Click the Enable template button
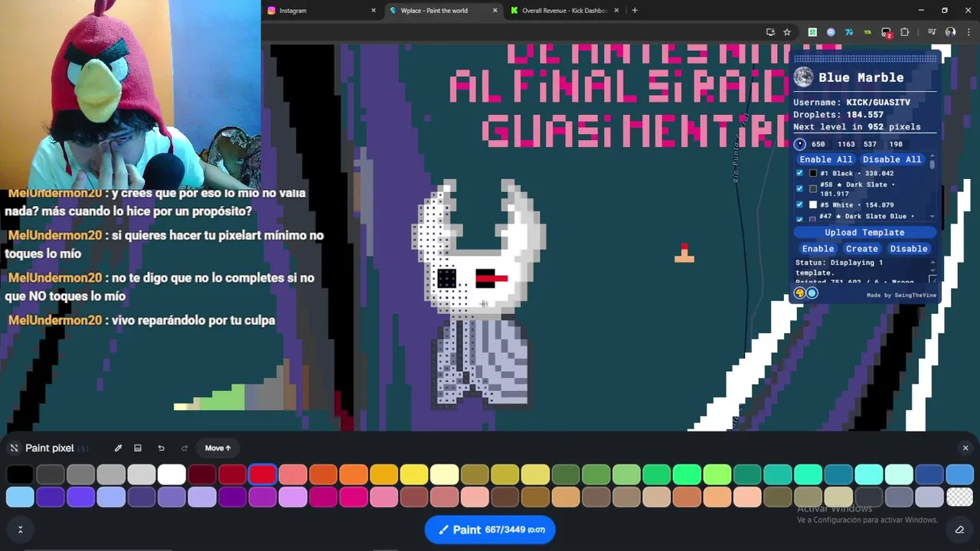 818,249
